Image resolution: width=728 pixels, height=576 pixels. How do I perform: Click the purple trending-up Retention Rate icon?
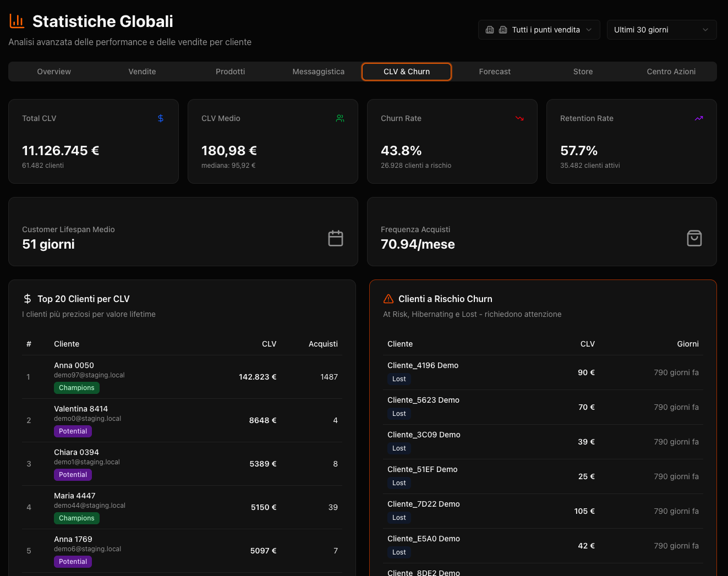click(699, 118)
